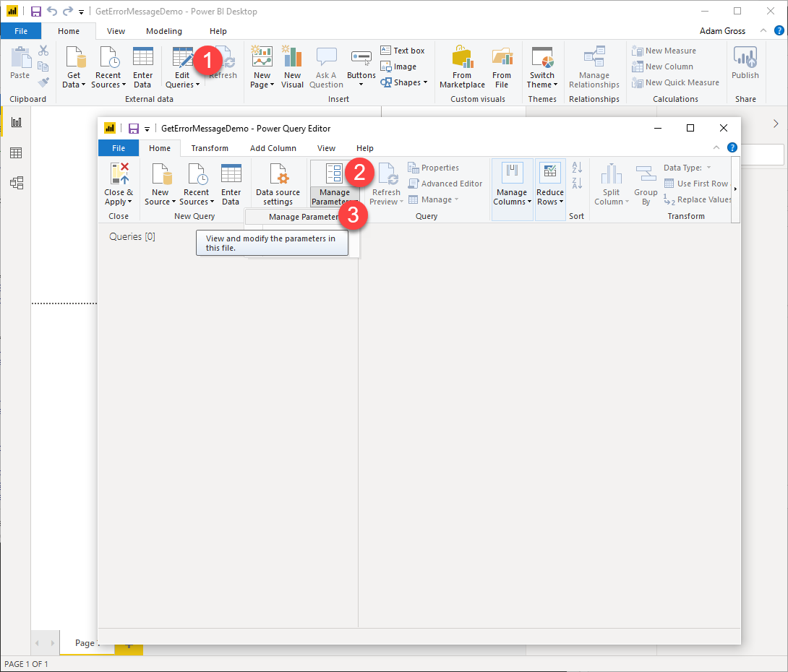Switch to Report view in left sidebar
788x672 pixels.
click(17, 123)
